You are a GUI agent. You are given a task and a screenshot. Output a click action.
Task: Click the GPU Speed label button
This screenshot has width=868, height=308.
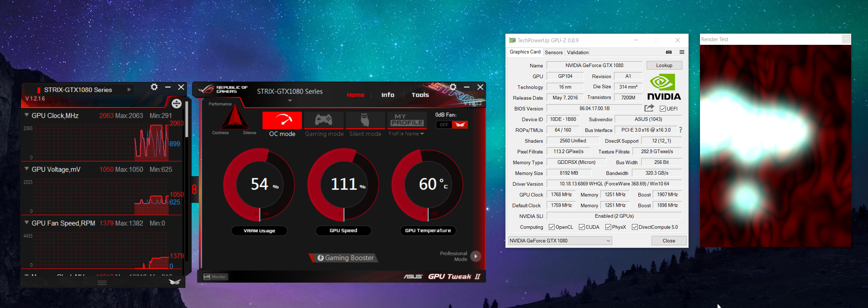344,231
